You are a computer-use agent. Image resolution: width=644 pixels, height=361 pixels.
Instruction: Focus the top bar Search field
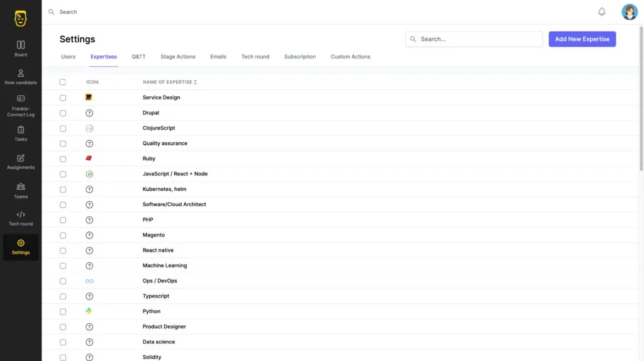coord(68,12)
